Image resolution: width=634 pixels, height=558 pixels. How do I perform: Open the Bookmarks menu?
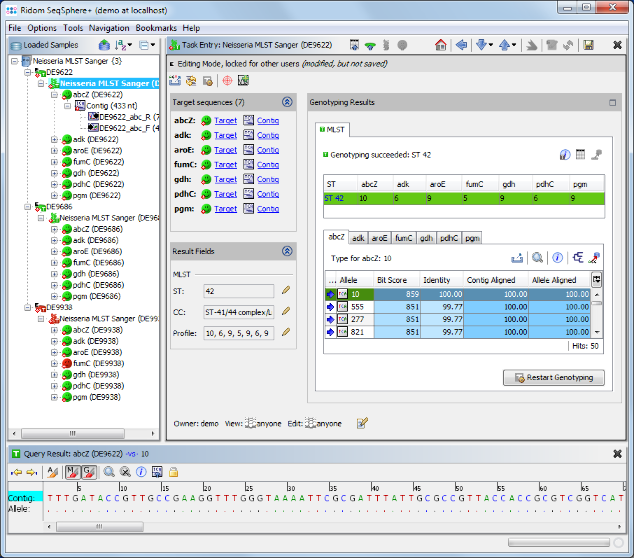pyautogui.click(x=157, y=28)
